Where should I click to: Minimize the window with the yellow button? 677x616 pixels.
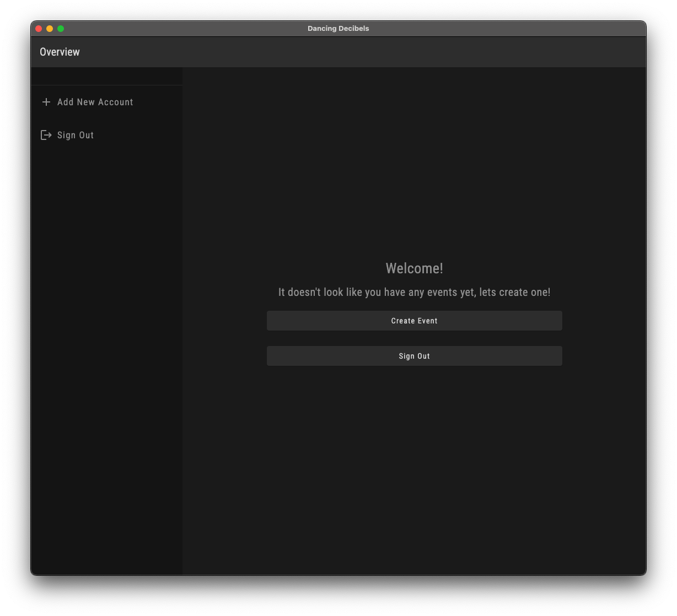(50, 29)
